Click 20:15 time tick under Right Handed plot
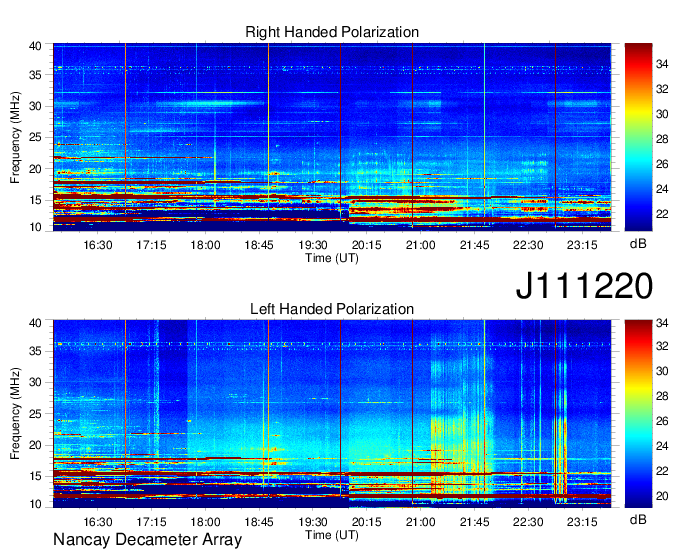Viewport: 680px width, 552px height. tap(366, 245)
